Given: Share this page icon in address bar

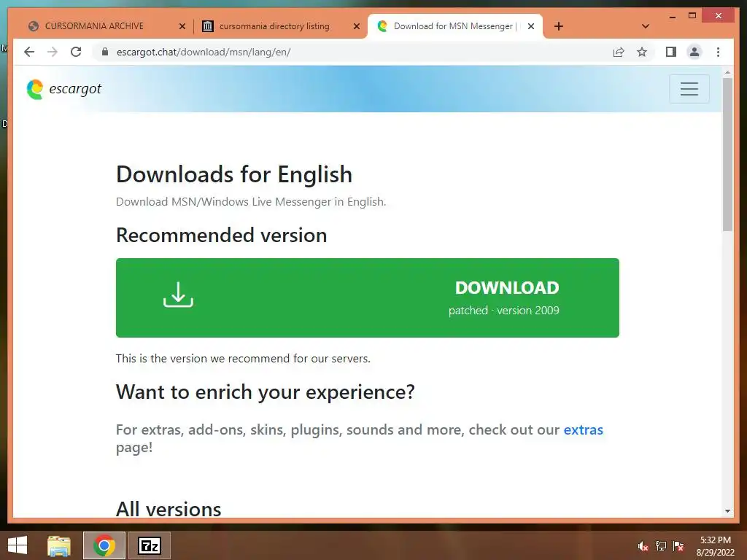Looking at the screenshot, I should [x=619, y=52].
